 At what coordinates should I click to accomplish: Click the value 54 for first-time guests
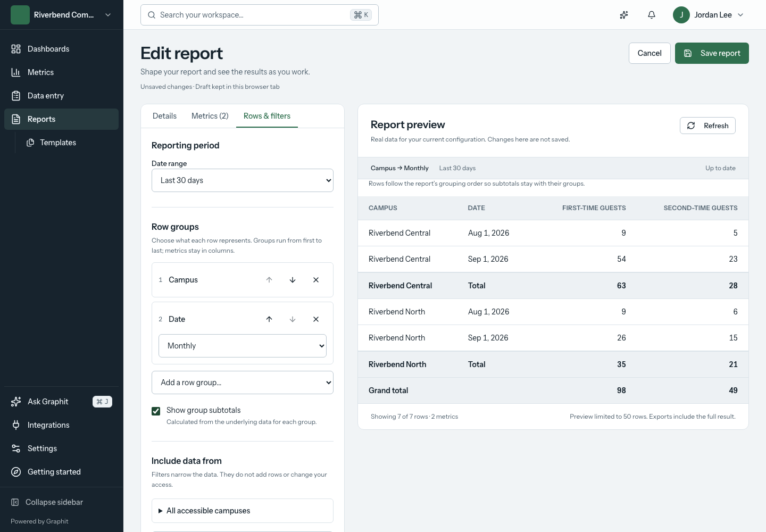tap(621, 259)
